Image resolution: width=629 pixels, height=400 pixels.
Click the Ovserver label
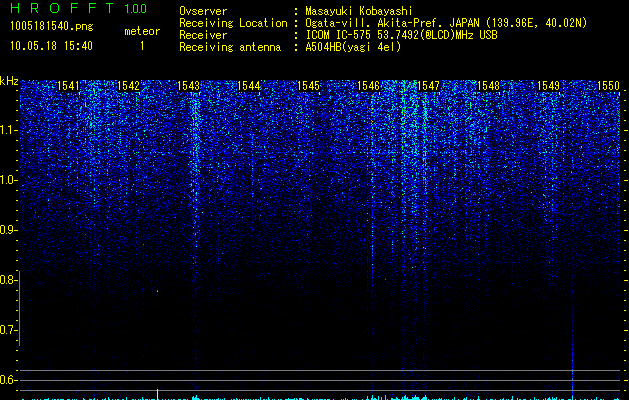point(203,11)
